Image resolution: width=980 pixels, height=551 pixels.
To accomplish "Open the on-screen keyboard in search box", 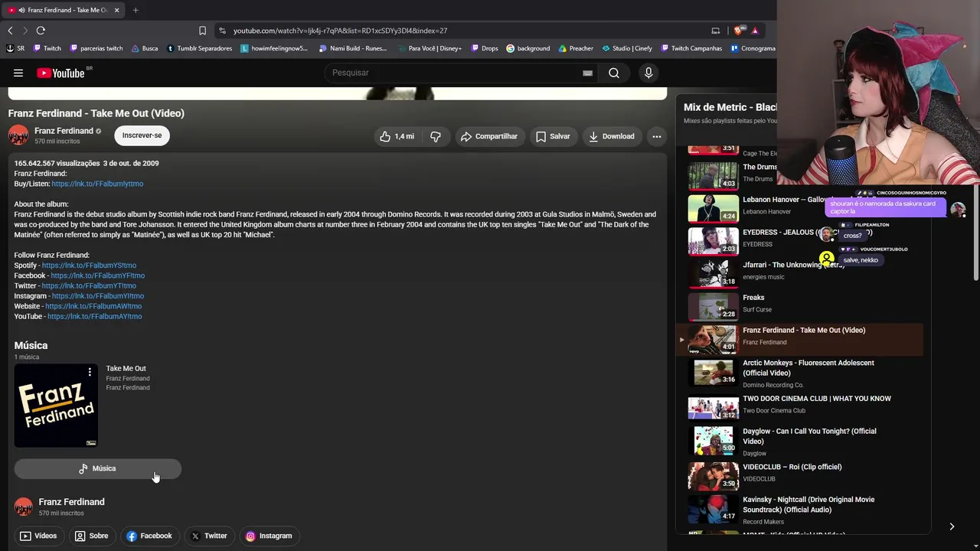I will 587,73.
